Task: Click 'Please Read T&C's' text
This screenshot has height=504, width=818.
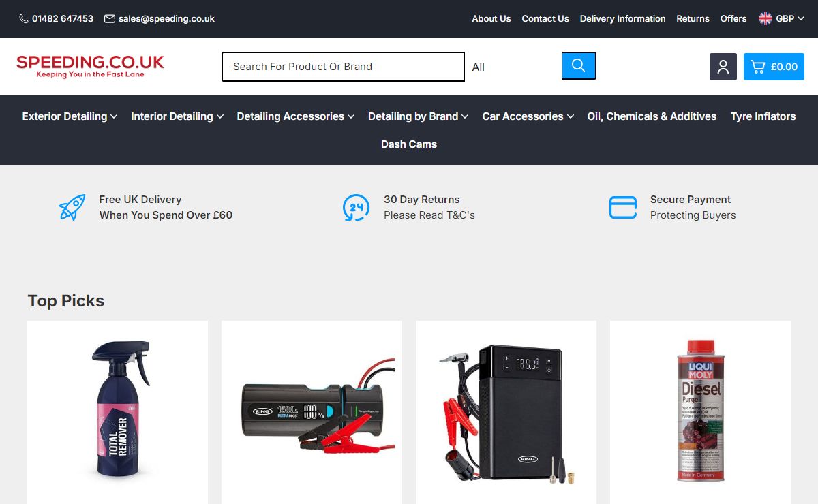Action: point(429,215)
